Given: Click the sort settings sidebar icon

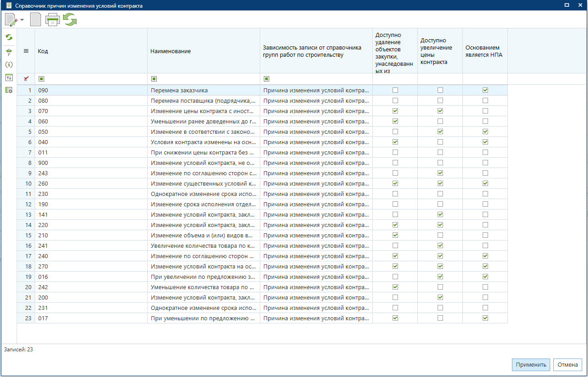Looking at the screenshot, I should [x=9, y=77].
